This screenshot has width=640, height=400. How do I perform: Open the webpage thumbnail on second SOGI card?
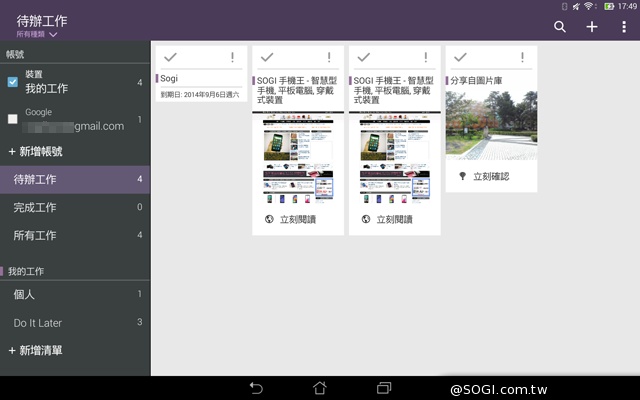[395, 158]
